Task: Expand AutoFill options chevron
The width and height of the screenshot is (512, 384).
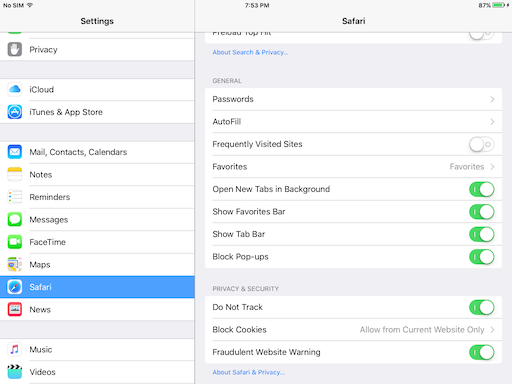Action: point(492,122)
